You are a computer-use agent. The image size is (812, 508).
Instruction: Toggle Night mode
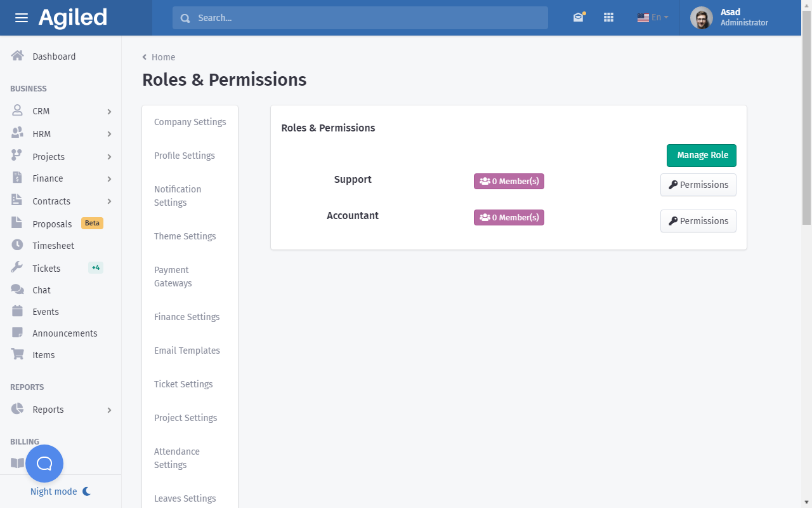60,491
